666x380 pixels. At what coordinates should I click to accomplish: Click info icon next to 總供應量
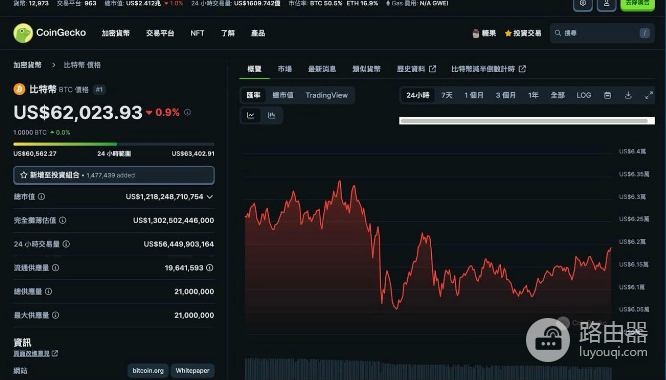pos(48,292)
